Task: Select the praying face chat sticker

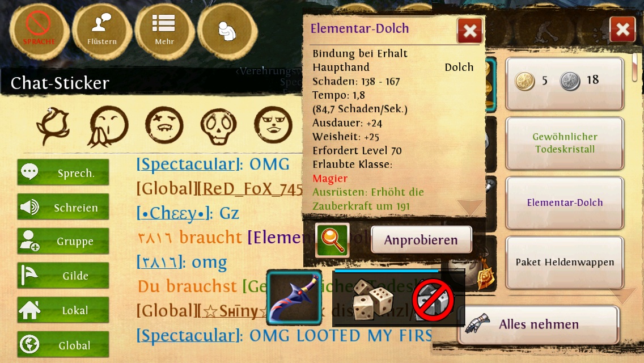Action: [108, 126]
